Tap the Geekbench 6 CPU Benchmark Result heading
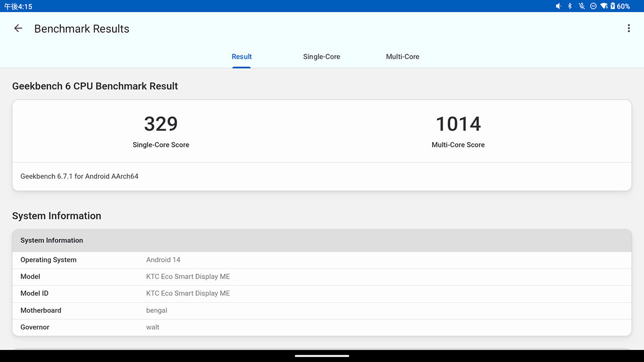This screenshot has width=644, height=362. [95, 86]
